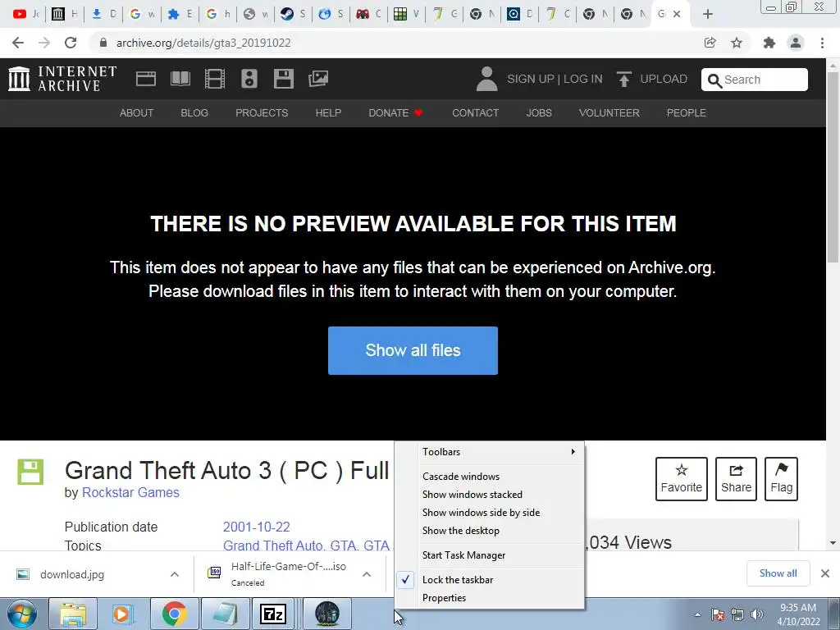Screen dimensions: 840x630
Task: Open the PROJECTS nav link
Action: 262,113
